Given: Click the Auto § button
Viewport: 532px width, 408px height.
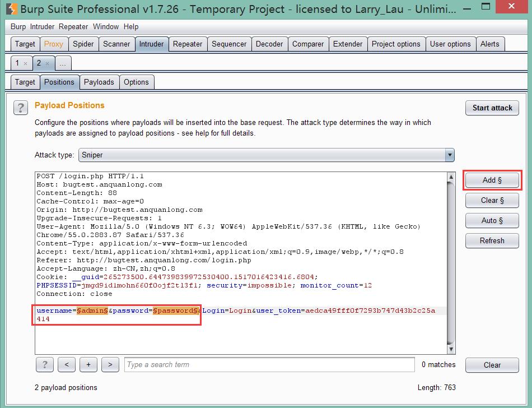Looking at the screenshot, I should point(492,221).
